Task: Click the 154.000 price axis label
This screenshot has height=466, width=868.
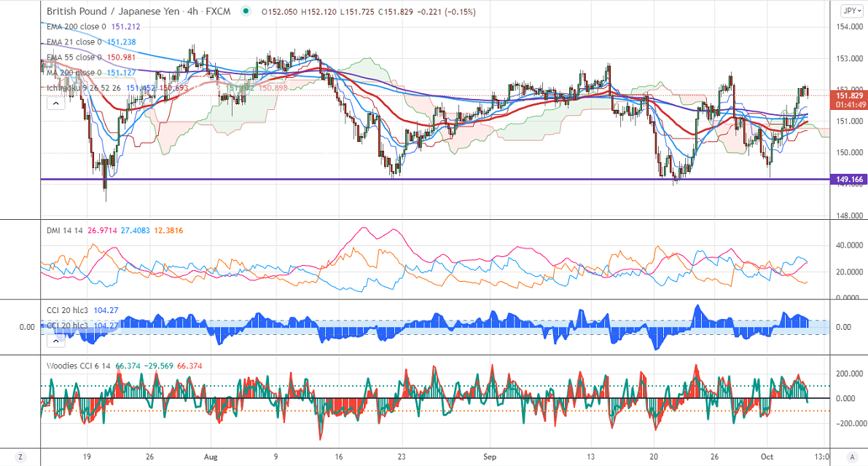Action: click(x=849, y=26)
